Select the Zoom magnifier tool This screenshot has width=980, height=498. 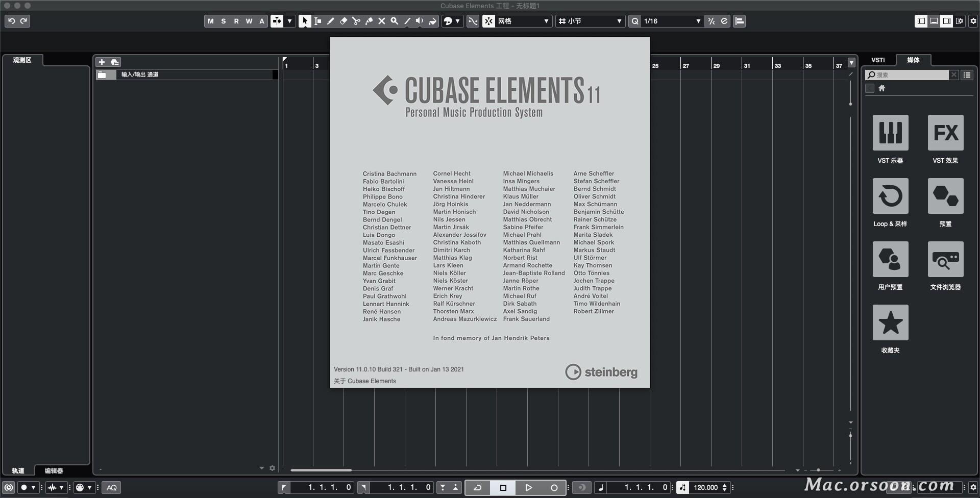pyautogui.click(x=394, y=21)
